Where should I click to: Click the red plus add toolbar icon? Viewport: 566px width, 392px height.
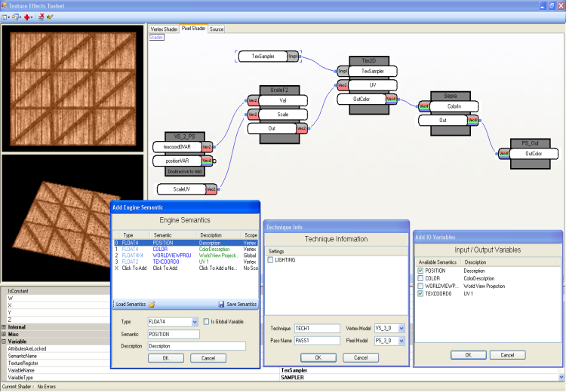coord(28,16)
